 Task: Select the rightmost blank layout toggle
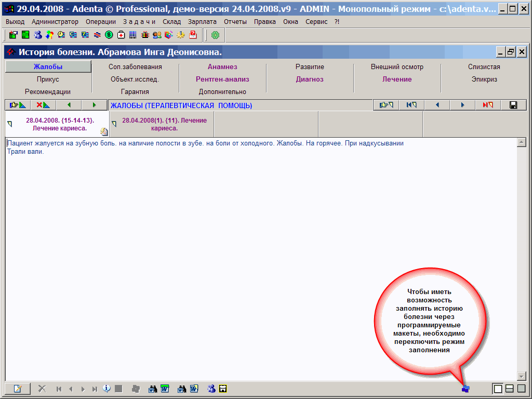click(x=521, y=388)
